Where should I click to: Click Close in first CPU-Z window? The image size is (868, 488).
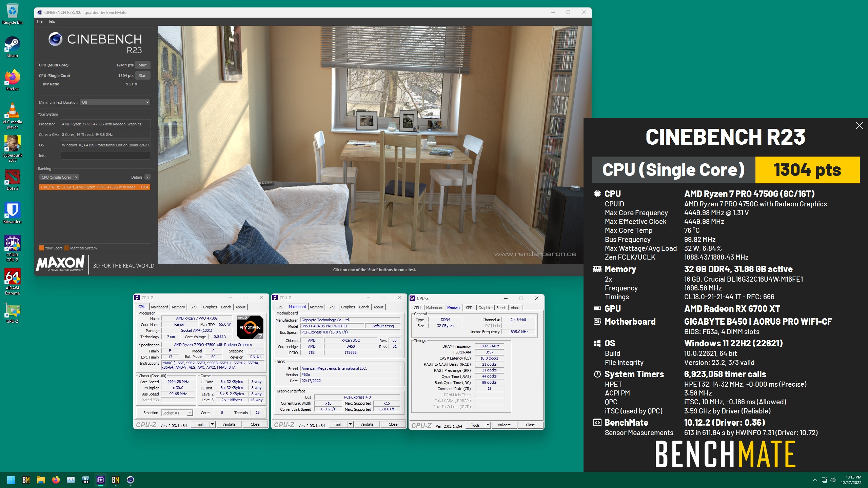(x=255, y=424)
